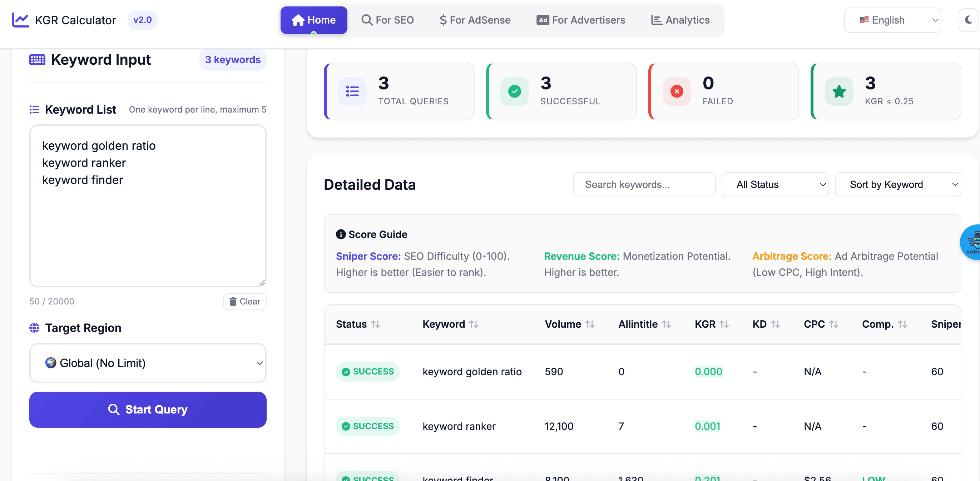Click the KGR Calculator chart logo icon
Image resolution: width=980 pixels, height=481 pixels.
coord(20,20)
